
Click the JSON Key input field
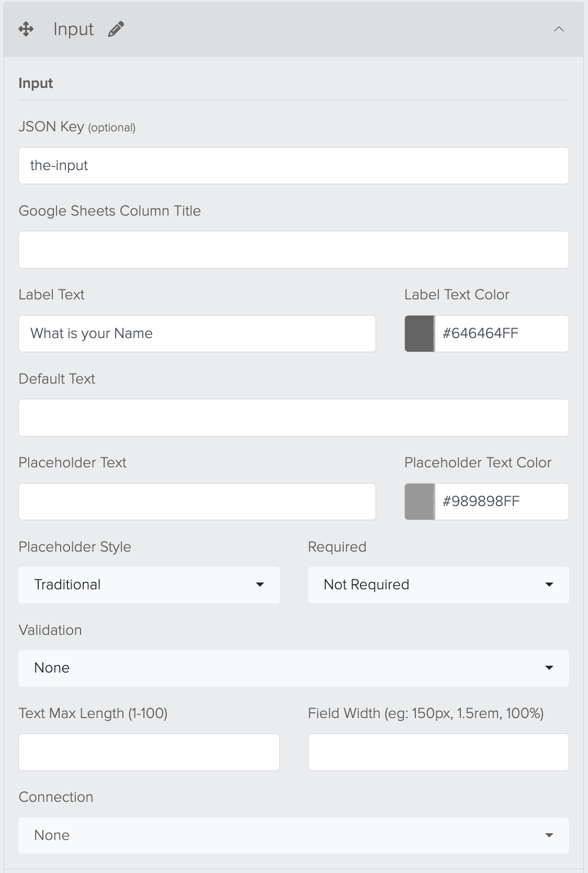(293, 165)
